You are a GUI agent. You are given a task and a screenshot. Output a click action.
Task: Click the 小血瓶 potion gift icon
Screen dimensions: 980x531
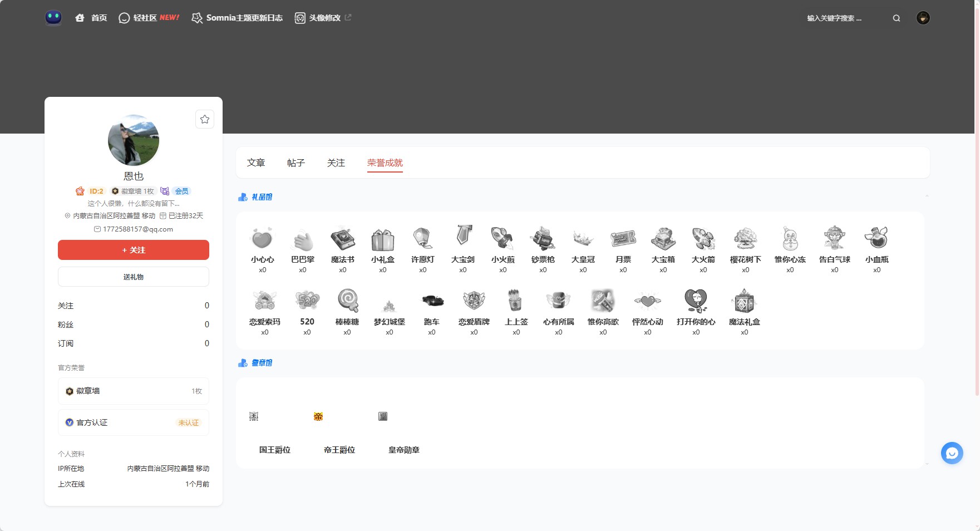[x=876, y=238]
